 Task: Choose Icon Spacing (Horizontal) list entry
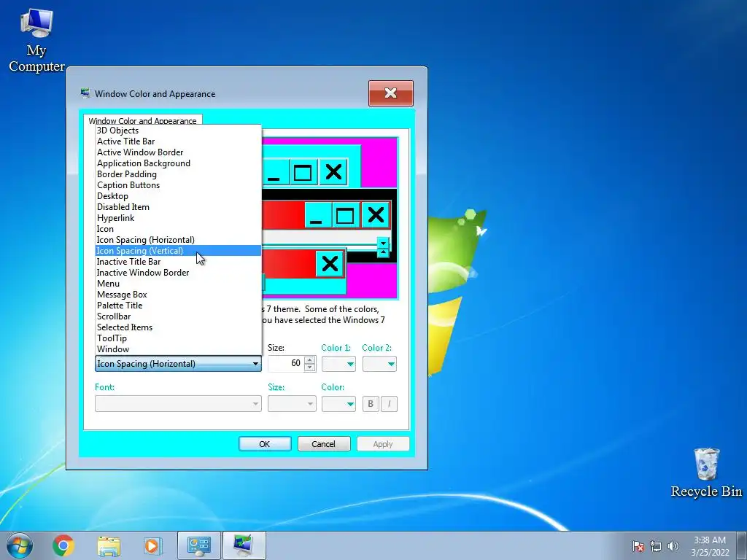click(x=178, y=240)
